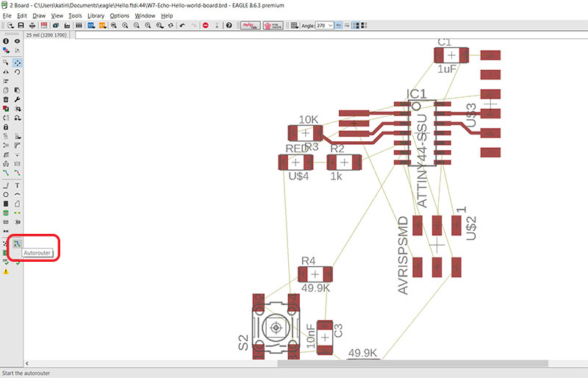Choose the Rotate tool
This screenshot has height=378, width=588.
17,71
